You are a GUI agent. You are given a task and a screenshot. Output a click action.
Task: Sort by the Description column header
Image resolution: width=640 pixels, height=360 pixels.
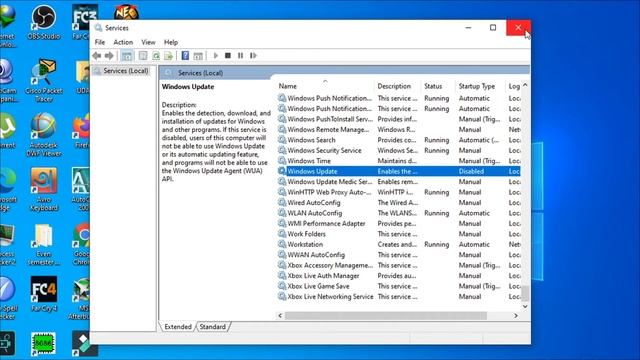[394, 86]
